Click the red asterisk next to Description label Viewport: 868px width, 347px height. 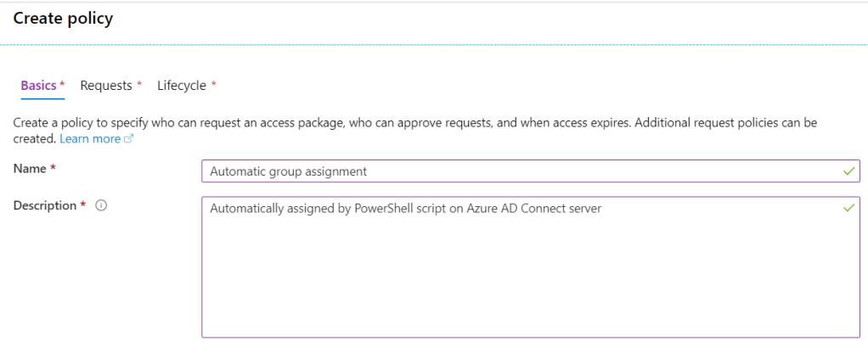82,205
